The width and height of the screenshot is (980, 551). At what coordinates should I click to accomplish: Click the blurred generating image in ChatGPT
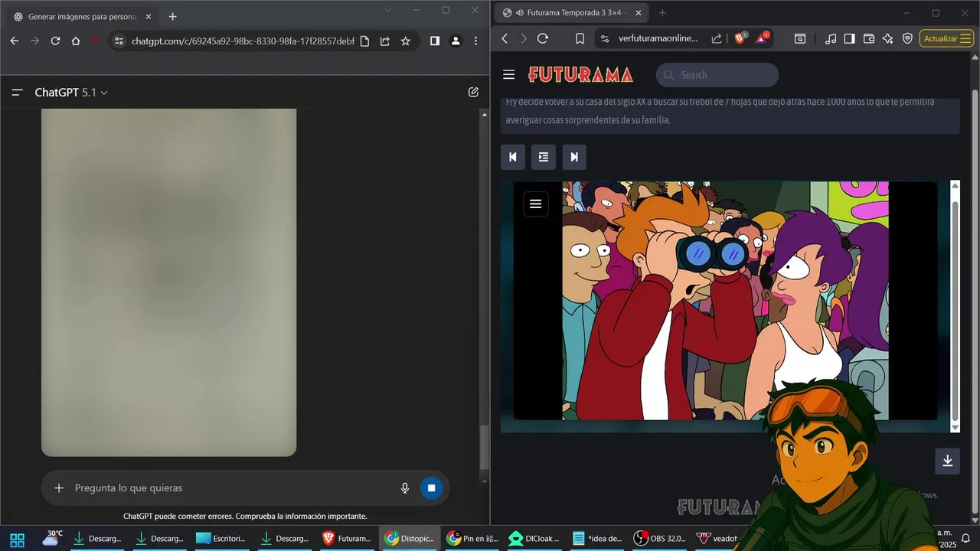pyautogui.click(x=168, y=282)
